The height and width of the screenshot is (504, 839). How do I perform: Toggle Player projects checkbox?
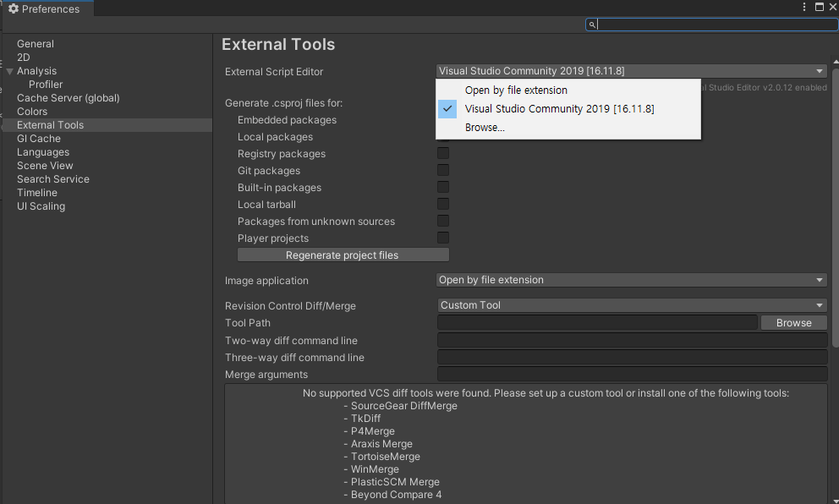click(x=443, y=238)
